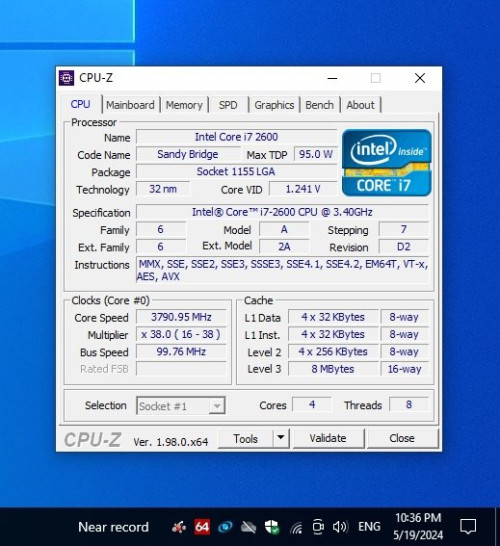Open the clock showing 10:36 PM

[418, 526]
